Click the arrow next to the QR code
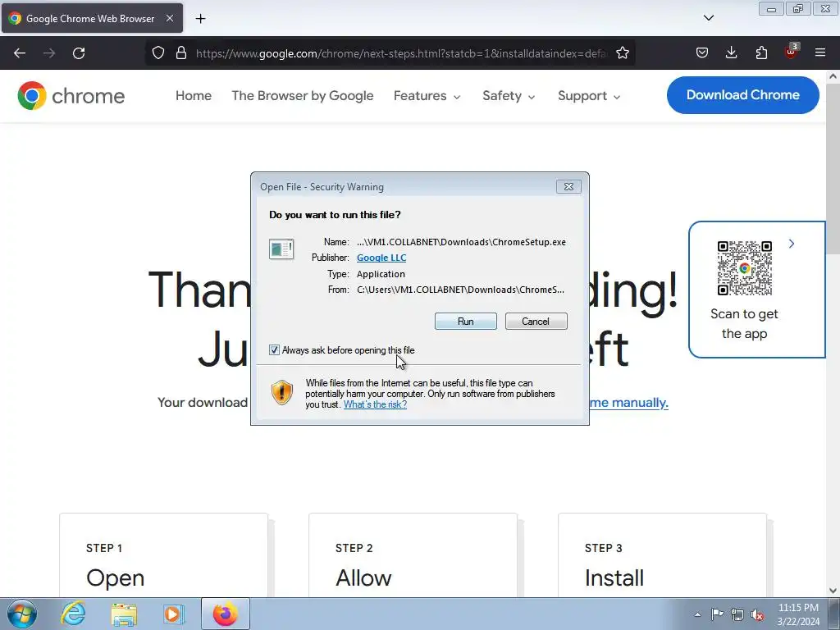 792,244
